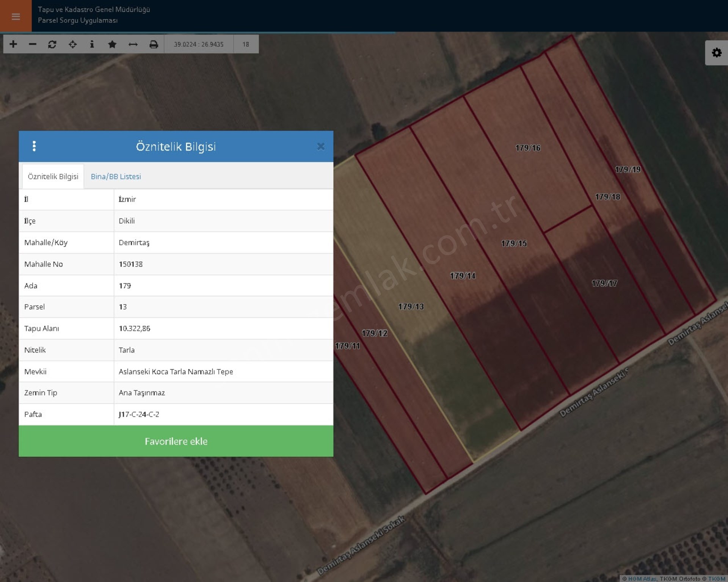Image resolution: width=728 pixels, height=582 pixels.
Task: Activate the locate crosshair tool
Action: pyautogui.click(x=72, y=44)
